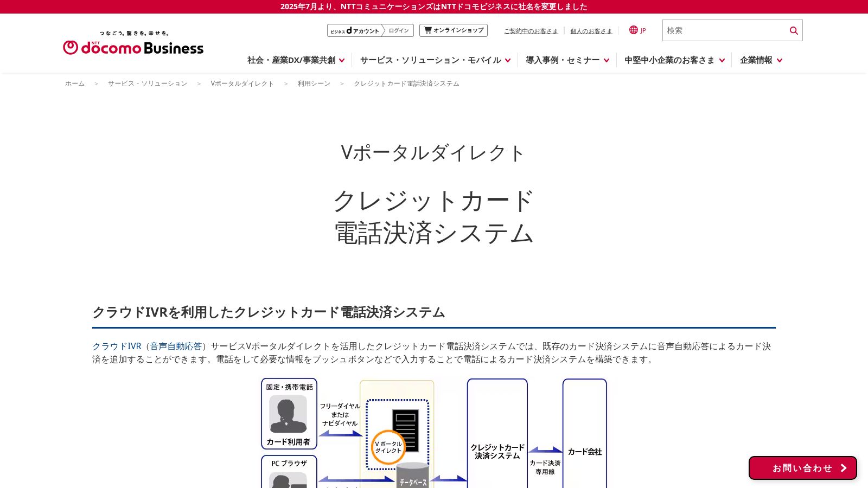The width and height of the screenshot is (868, 488).
Task: Expand the 社会・産業DX/事業共創 menu
Action: click(296, 60)
